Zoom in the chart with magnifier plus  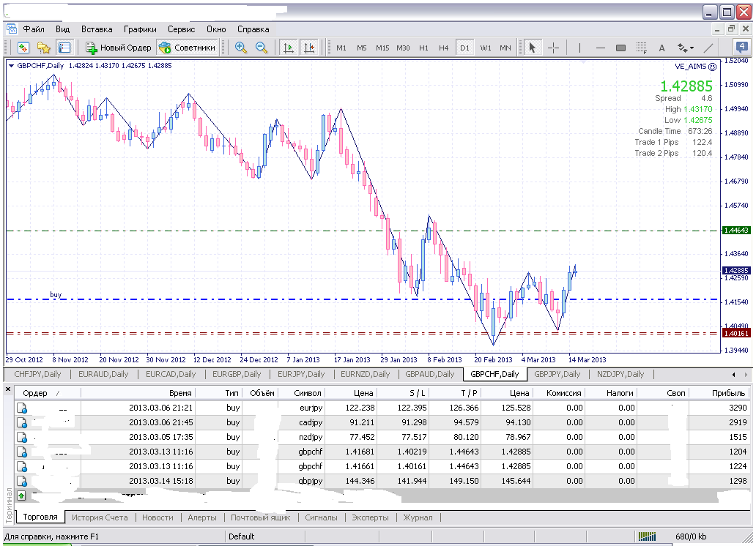pos(240,48)
